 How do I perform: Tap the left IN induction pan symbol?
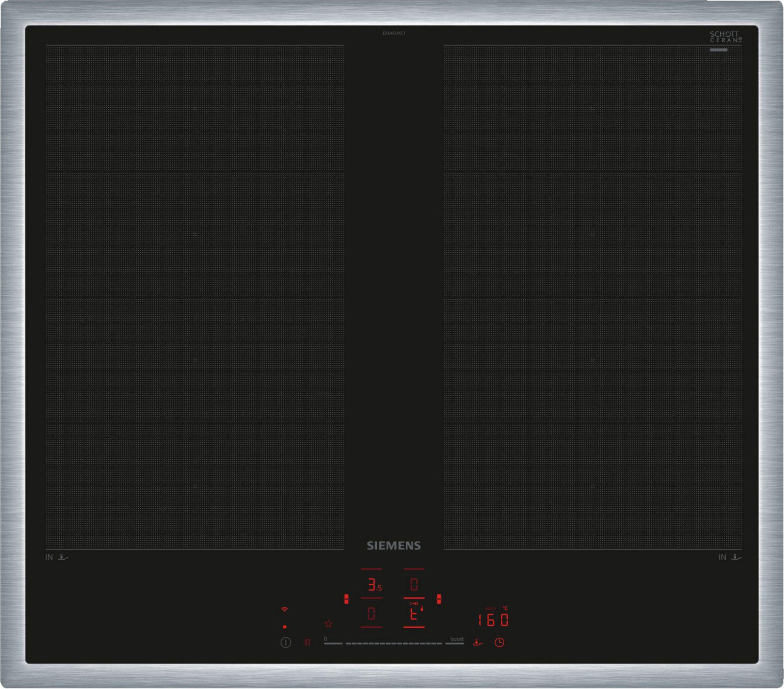57,557
